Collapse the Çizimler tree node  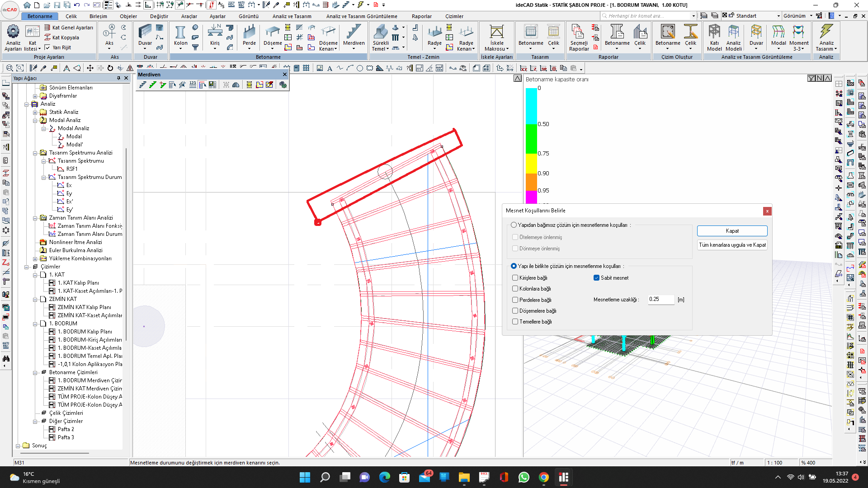(x=26, y=267)
